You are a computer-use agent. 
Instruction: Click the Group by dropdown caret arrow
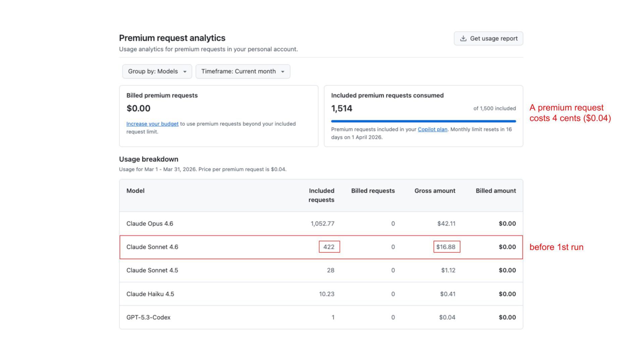[185, 72]
